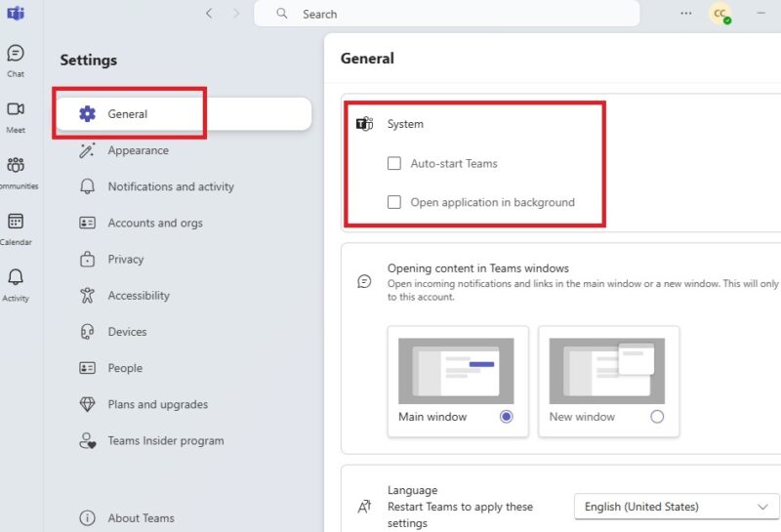This screenshot has height=532, width=781.
Task: Go back using the back arrow
Action: (x=209, y=14)
